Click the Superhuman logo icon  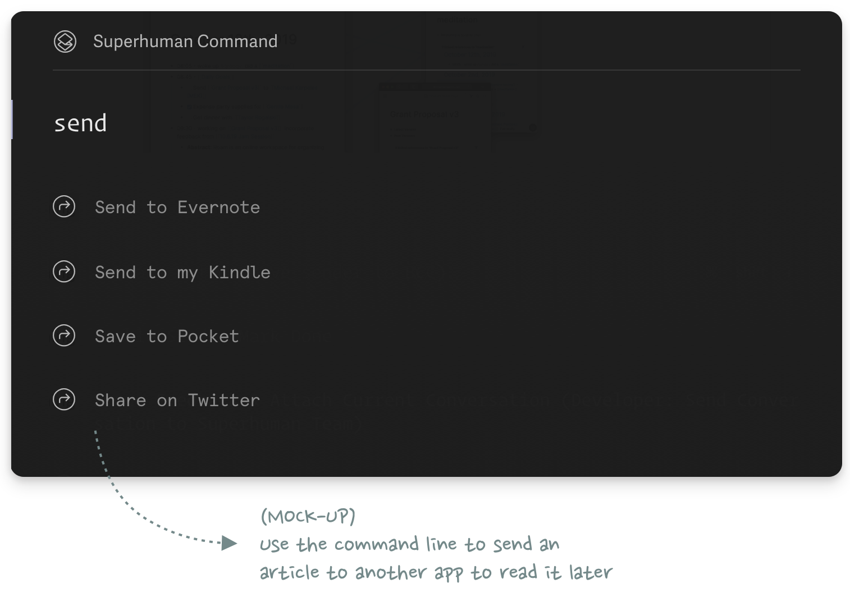pos(65,42)
